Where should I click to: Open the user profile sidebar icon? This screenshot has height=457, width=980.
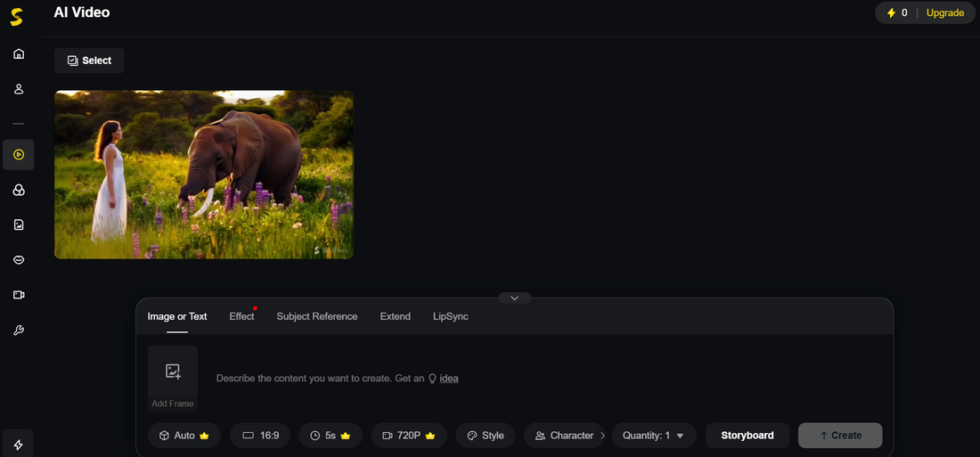[x=19, y=89]
